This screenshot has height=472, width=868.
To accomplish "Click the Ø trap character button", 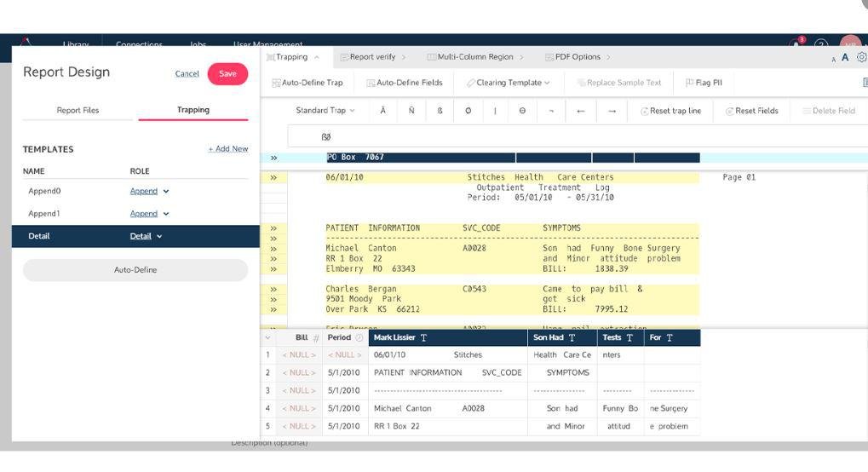I will point(468,111).
